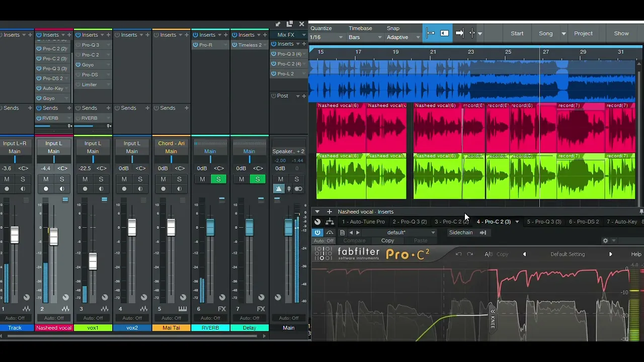The height and width of the screenshot is (362, 644).
Task: Detach the mixer console window
Action: click(x=289, y=24)
